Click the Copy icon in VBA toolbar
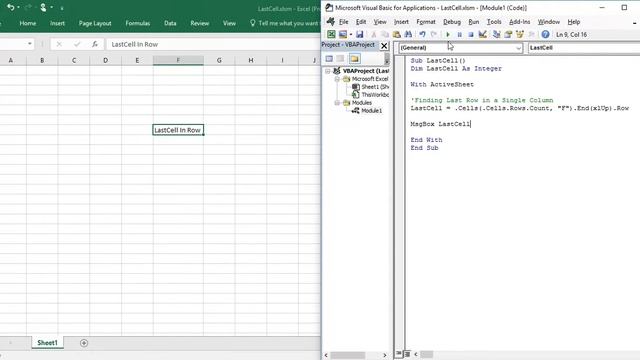 coord(385,35)
